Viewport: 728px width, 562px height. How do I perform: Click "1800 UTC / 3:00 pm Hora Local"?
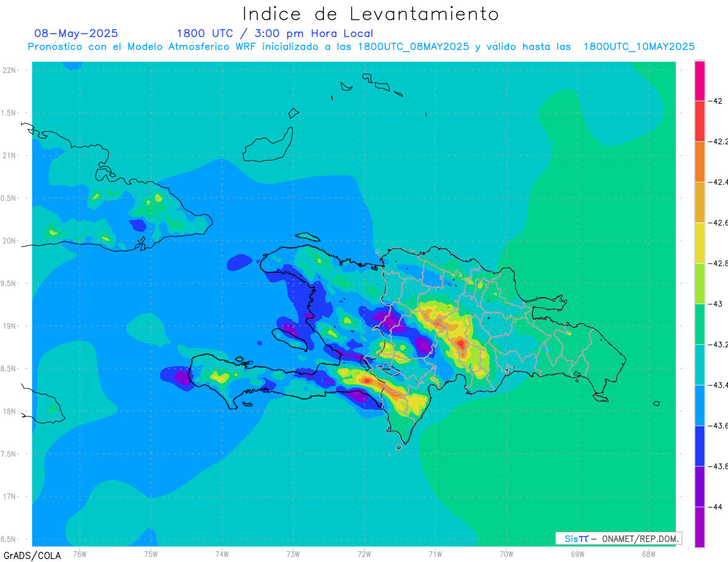tap(275, 33)
